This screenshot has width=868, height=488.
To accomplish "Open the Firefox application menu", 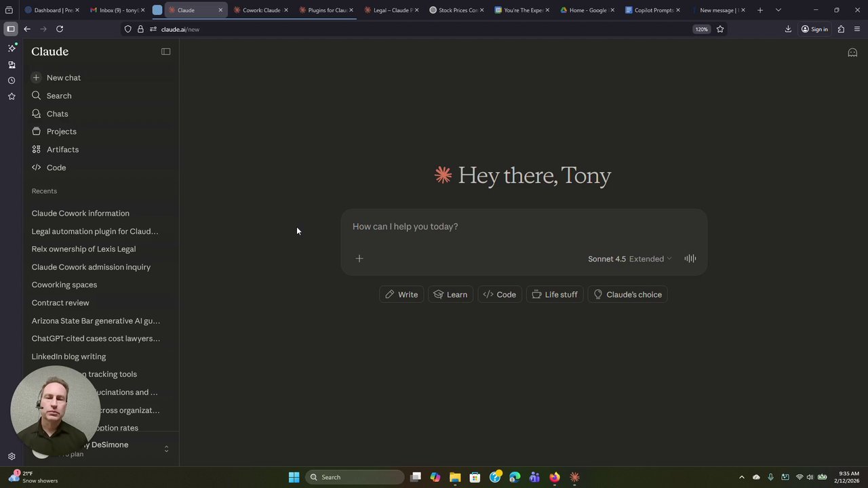I will coord(857,29).
